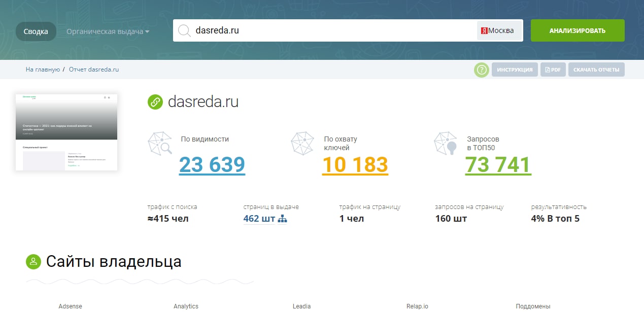Image resolution: width=644 pixels, height=312 pixels.
Task: Expand the Органическая выдача dropdown
Action: pyautogui.click(x=108, y=31)
